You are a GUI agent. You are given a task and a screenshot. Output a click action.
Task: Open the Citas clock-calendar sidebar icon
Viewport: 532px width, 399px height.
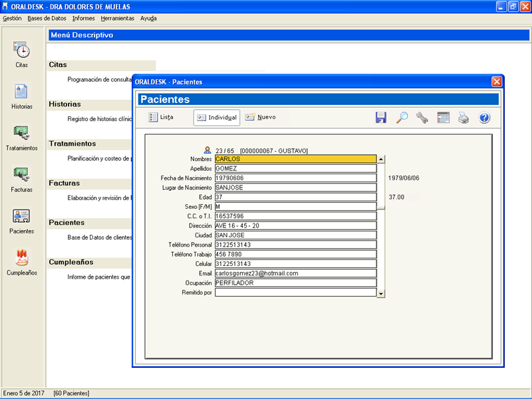22,50
